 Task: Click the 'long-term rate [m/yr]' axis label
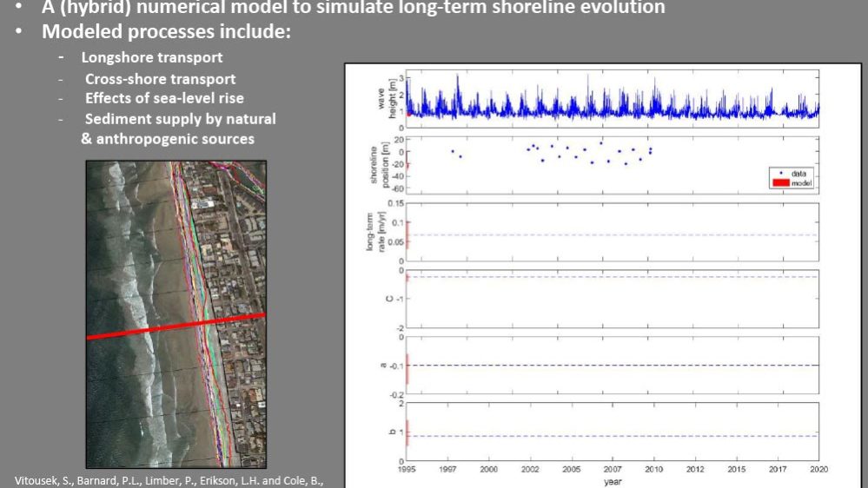pyautogui.click(x=374, y=232)
